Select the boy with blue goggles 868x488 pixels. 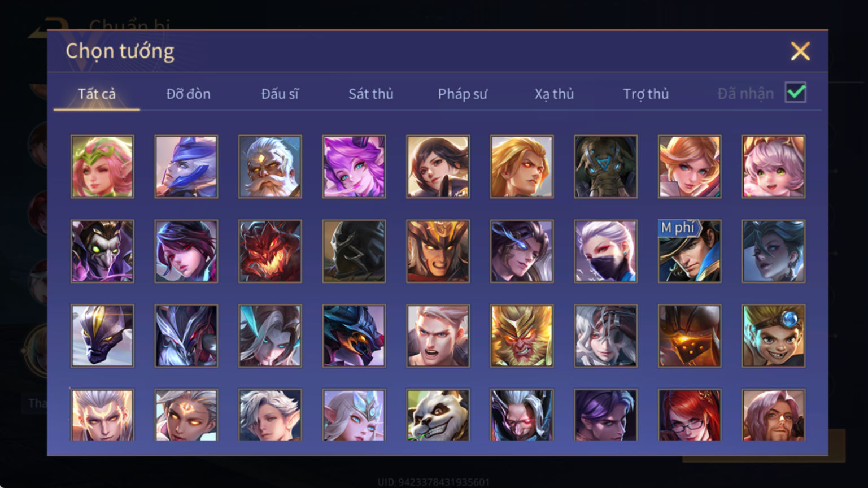point(774,336)
